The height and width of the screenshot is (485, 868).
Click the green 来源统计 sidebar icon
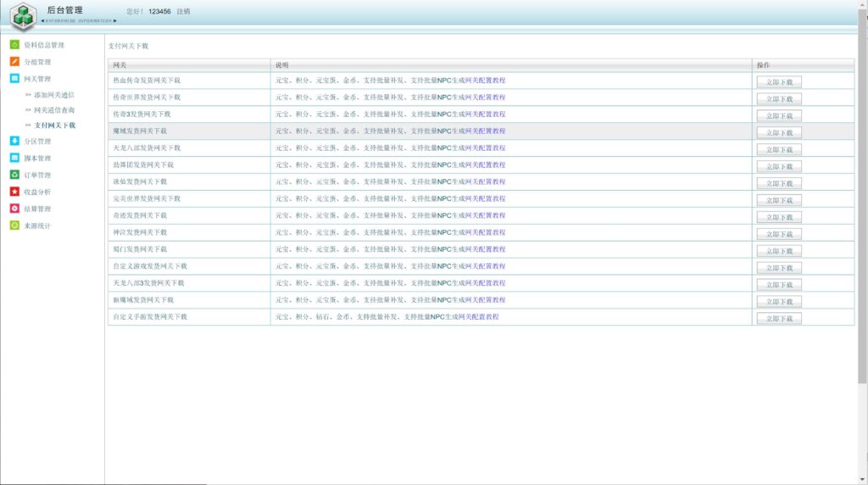14,226
